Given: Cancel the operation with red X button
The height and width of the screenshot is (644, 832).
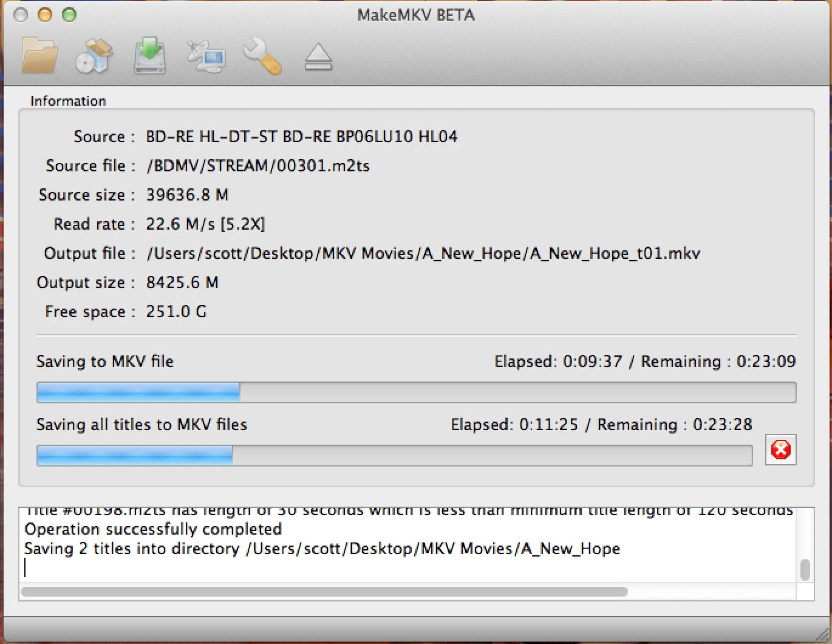Looking at the screenshot, I should 780,450.
